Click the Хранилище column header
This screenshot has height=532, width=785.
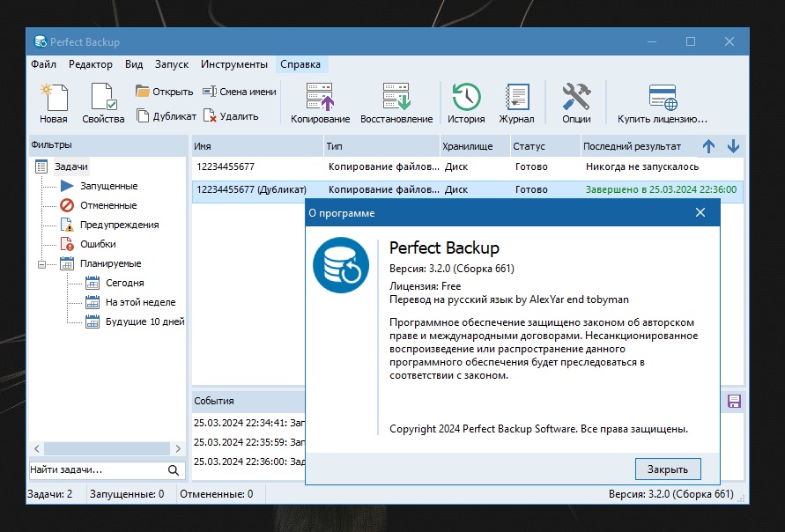click(x=475, y=146)
